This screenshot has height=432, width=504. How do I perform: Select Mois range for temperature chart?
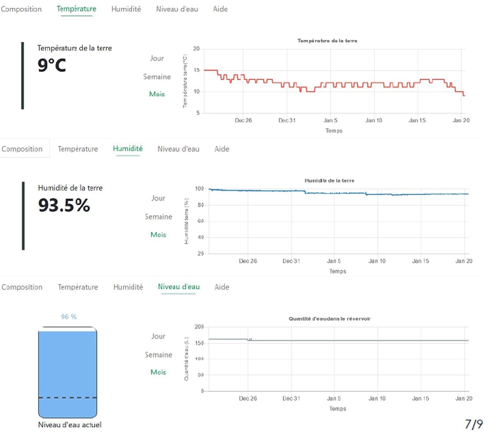pyautogui.click(x=157, y=94)
